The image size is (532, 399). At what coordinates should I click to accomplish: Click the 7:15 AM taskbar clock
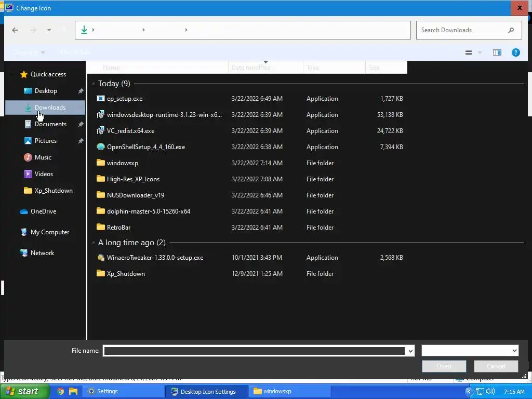click(514, 392)
